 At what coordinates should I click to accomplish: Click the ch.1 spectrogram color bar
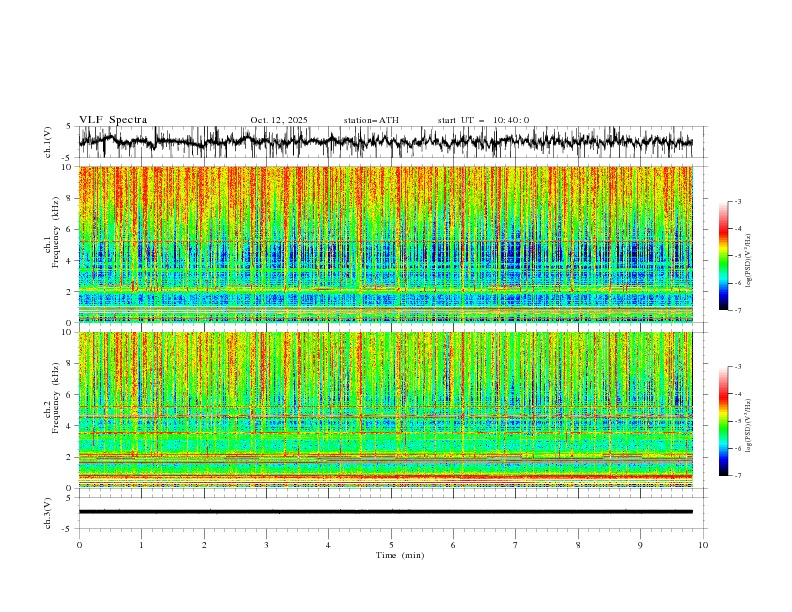(x=723, y=256)
